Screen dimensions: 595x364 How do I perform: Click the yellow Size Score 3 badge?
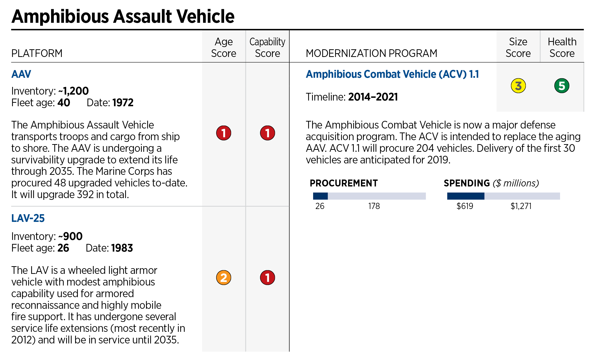pos(518,86)
